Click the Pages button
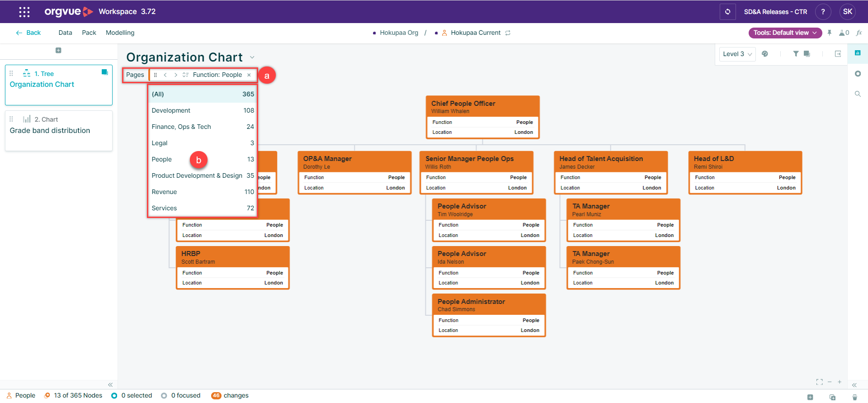 point(135,75)
